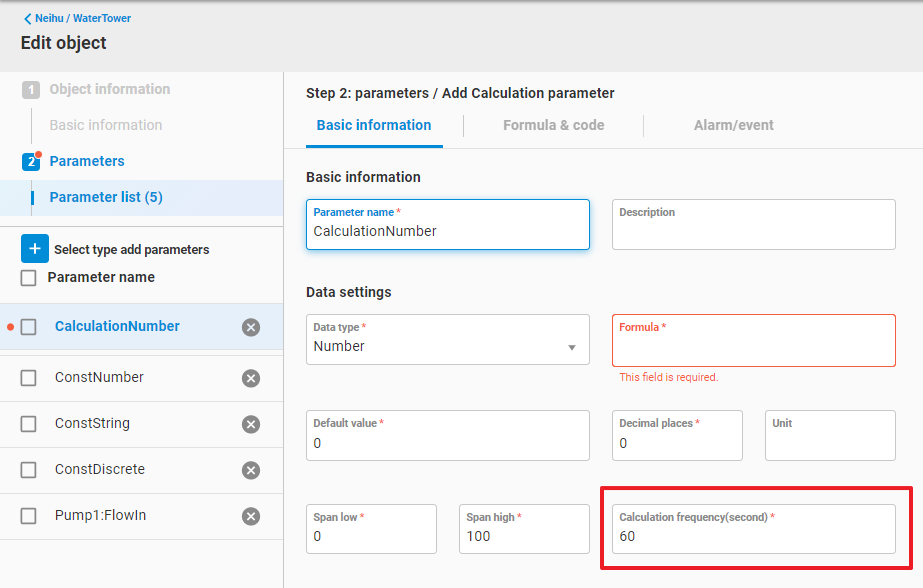The height and width of the screenshot is (588, 923).
Task: Switch to the Formula & code tab
Action: [x=553, y=125]
